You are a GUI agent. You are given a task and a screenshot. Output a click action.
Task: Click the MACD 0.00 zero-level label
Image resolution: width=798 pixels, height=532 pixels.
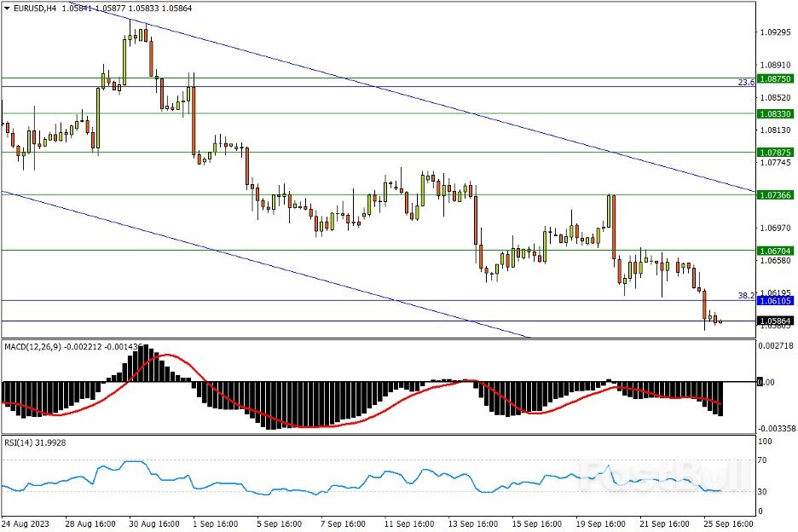click(x=767, y=382)
